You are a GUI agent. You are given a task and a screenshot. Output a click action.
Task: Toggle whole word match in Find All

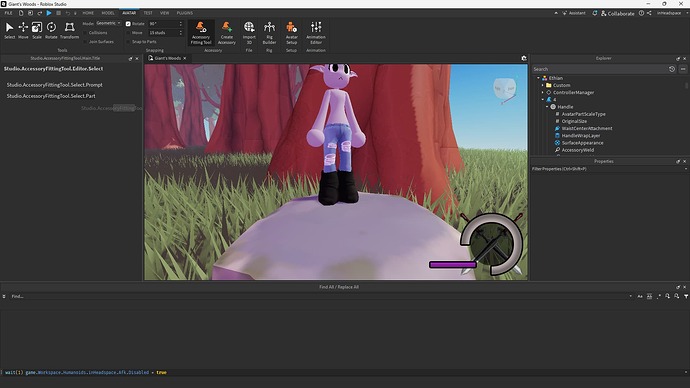click(x=649, y=296)
